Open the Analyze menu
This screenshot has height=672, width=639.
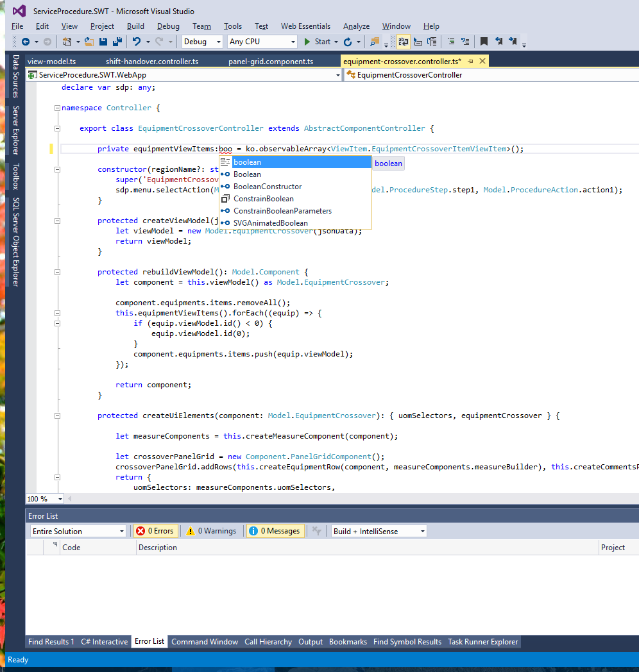tap(356, 26)
